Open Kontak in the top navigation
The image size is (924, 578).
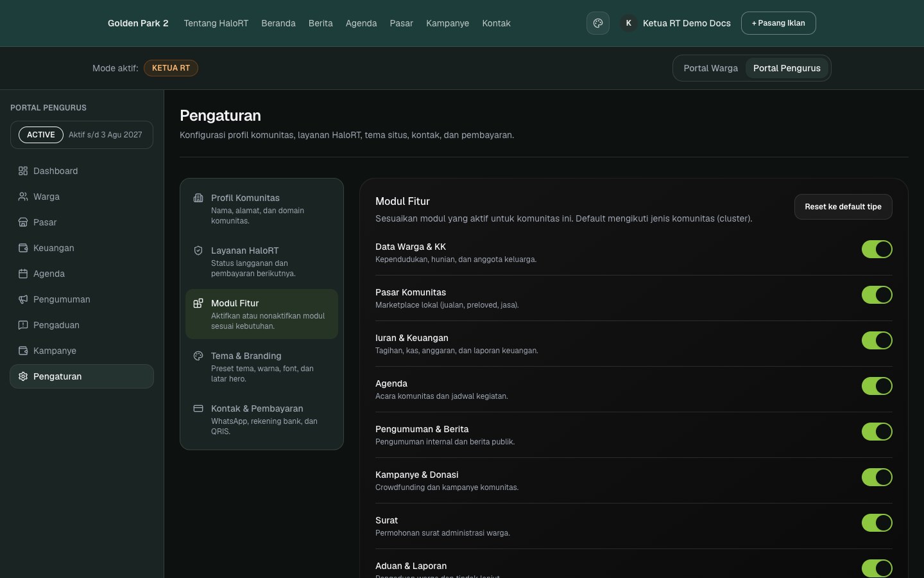(x=497, y=23)
